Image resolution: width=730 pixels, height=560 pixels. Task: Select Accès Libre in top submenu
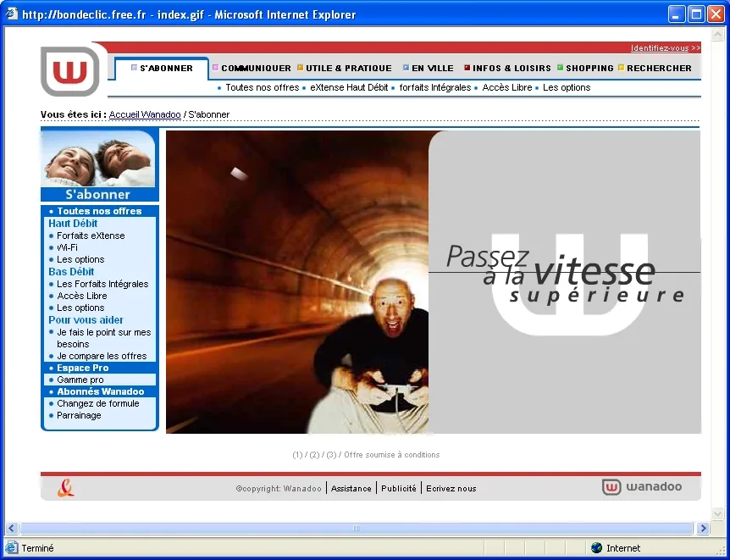[x=507, y=87]
